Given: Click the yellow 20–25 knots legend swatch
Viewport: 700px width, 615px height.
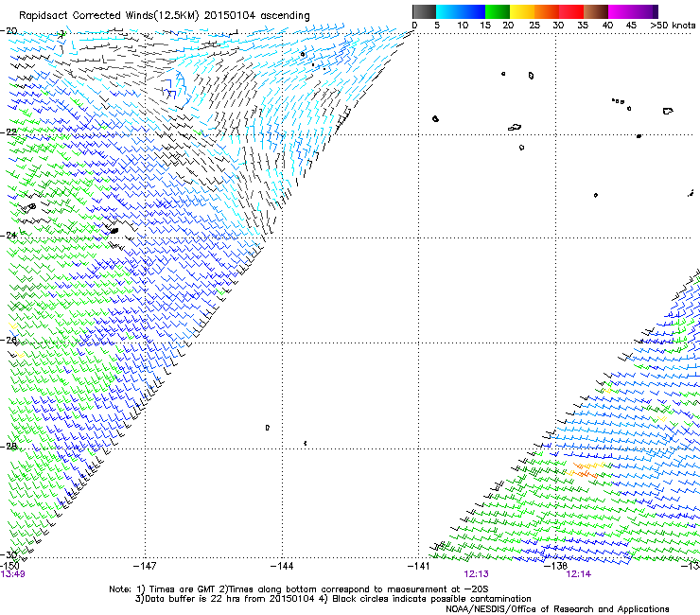Looking at the screenshot, I should pyautogui.click(x=522, y=11).
